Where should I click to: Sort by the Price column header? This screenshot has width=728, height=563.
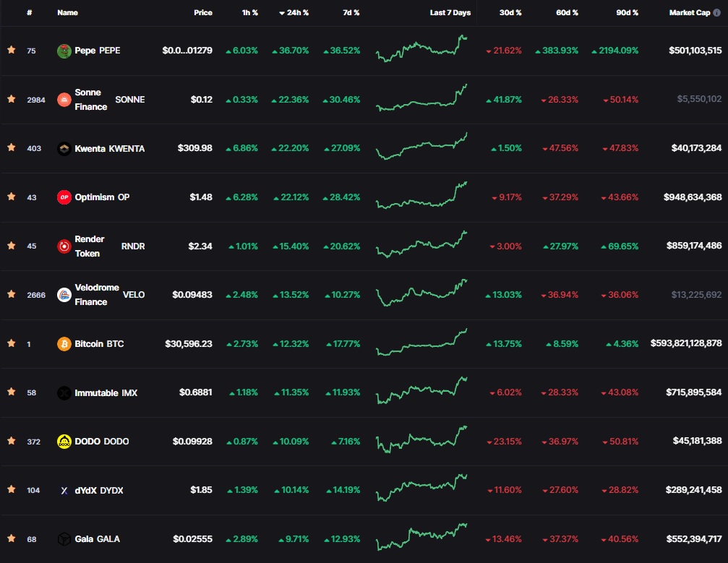click(x=203, y=12)
